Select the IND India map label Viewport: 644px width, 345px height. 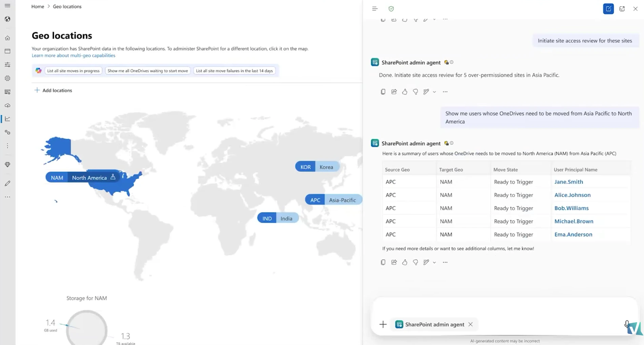click(278, 218)
